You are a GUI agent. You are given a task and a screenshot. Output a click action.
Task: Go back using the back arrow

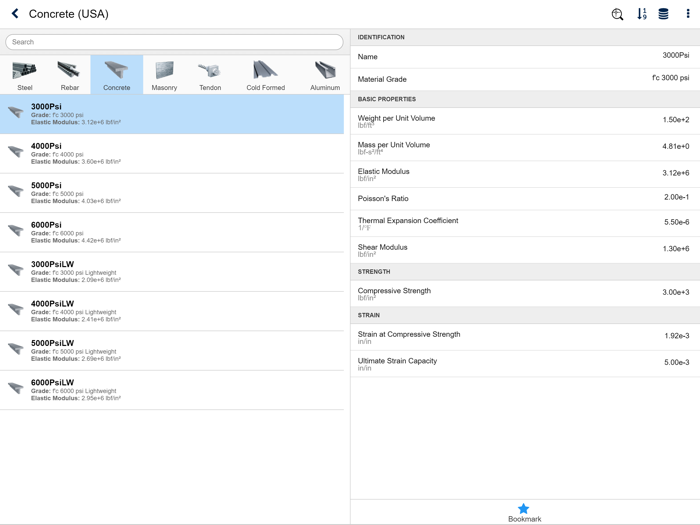click(15, 13)
